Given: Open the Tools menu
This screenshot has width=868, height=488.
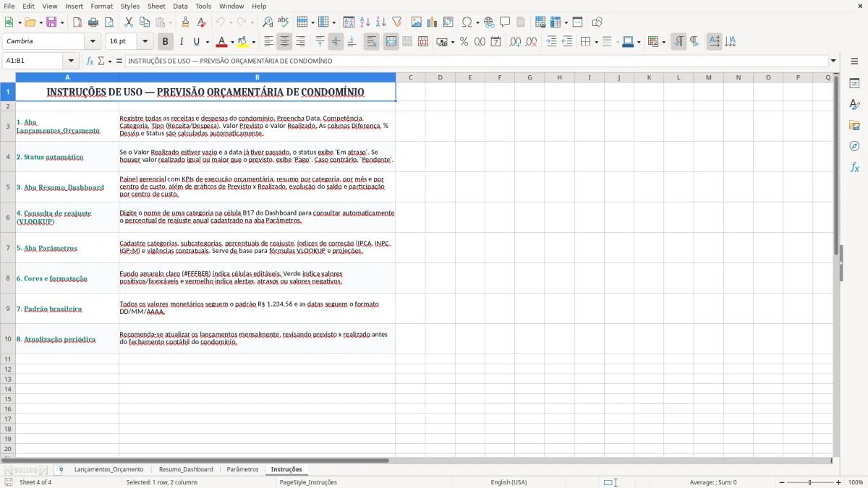Looking at the screenshot, I should [203, 6].
